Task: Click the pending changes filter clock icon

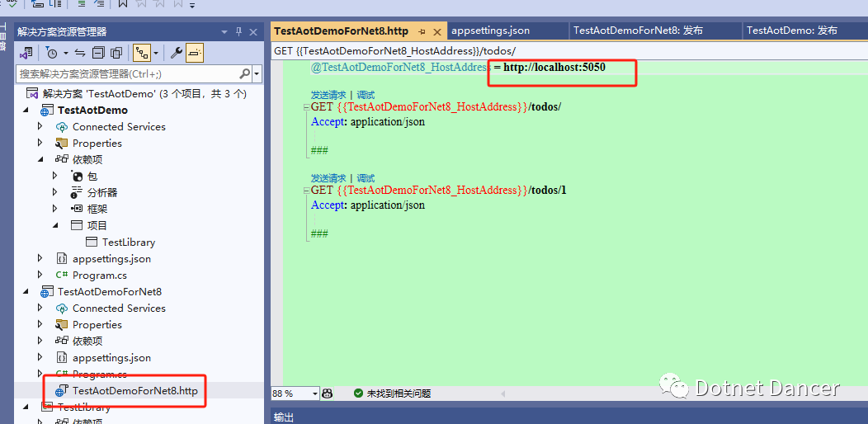Action: 51,53
